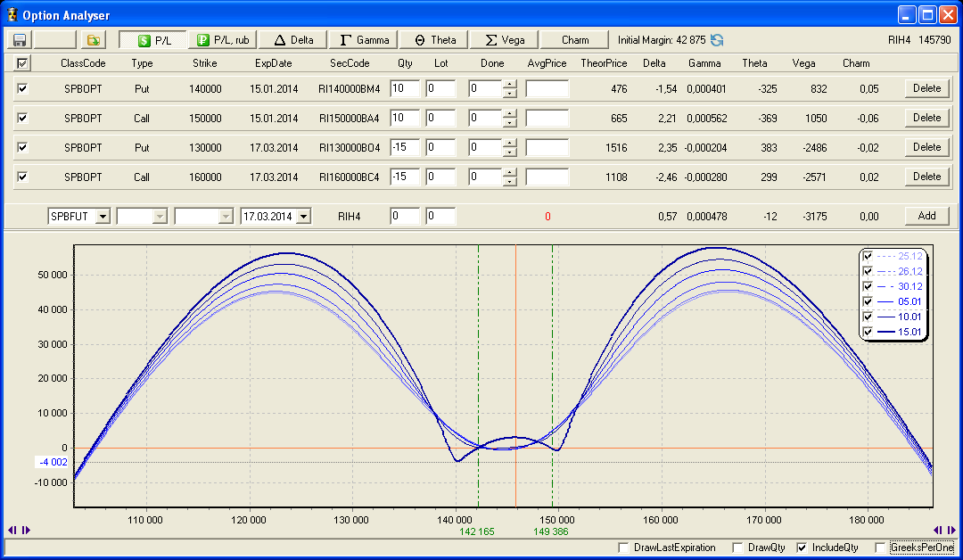This screenshot has width=963, height=560.
Task: Click the Add button for new position
Action: click(926, 216)
